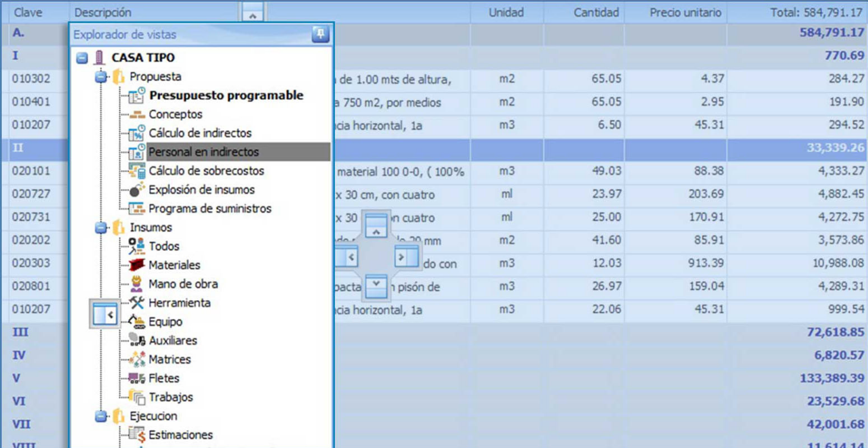Screen dimensions: 868x448
Task: Dock panel to bottom using center guide
Action: (376, 286)
